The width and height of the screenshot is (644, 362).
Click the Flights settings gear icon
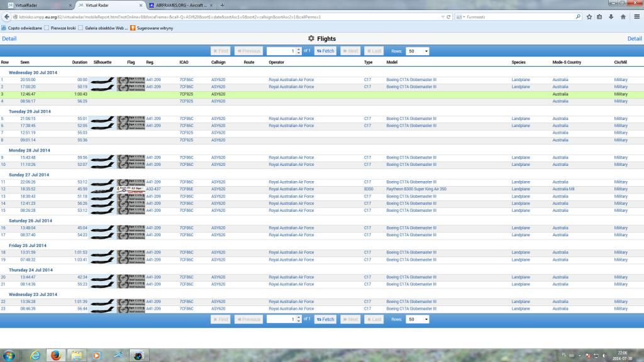(311, 39)
